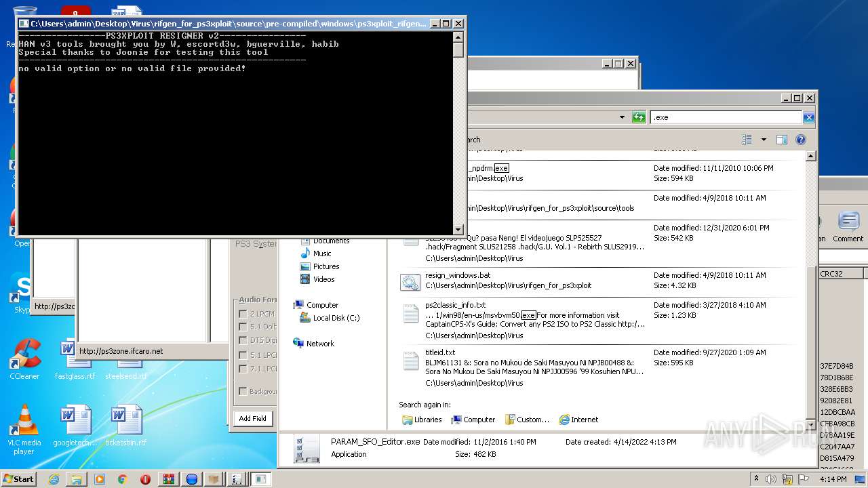Select ticketsbin.rtf desktop file

tap(125, 426)
